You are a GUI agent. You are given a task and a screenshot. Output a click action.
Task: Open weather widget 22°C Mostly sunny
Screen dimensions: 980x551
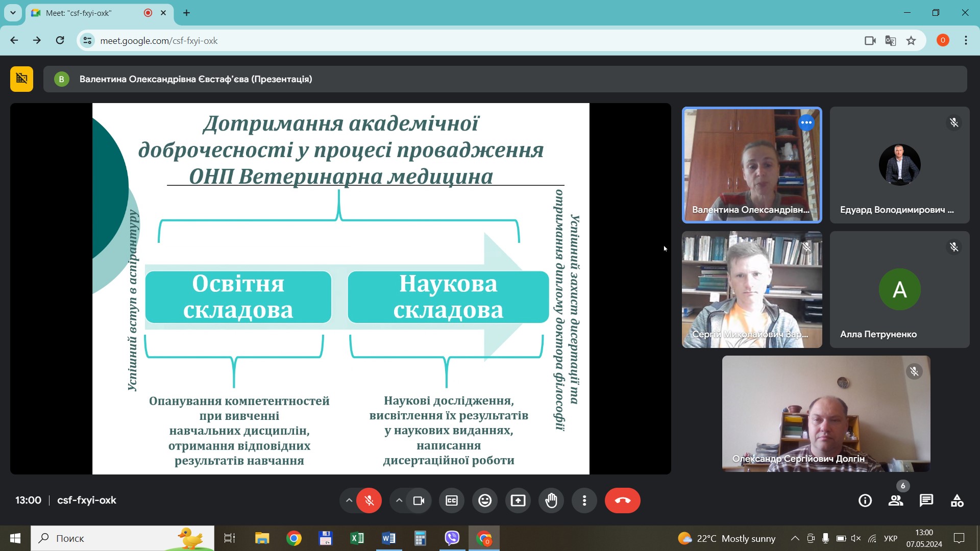pyautogui.click(x=726, y=538)
